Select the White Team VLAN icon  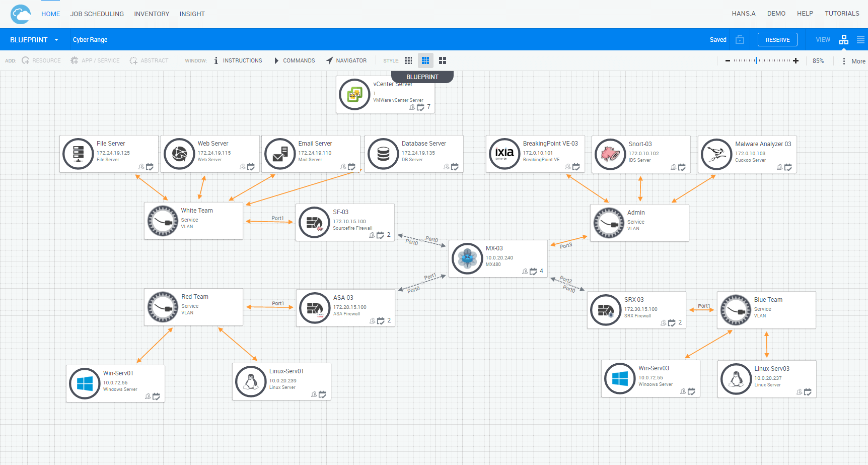tap(163, 221)
